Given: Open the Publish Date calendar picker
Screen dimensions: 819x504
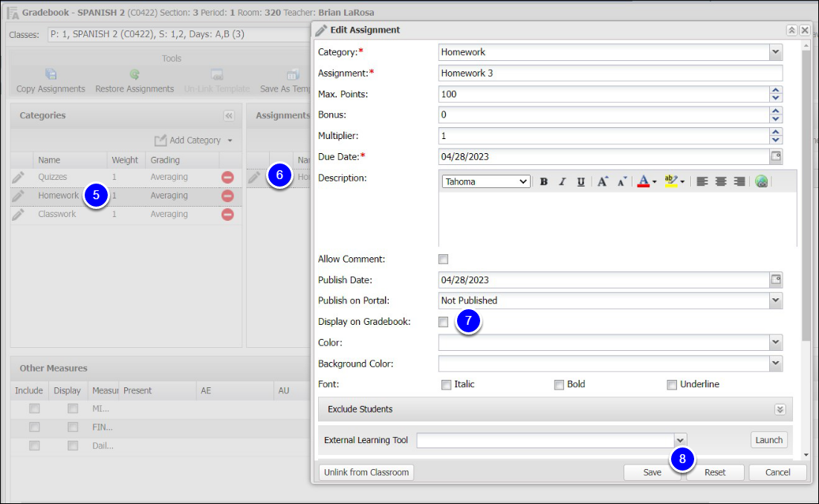Looking at the screenshot, I should click(776, 280).
